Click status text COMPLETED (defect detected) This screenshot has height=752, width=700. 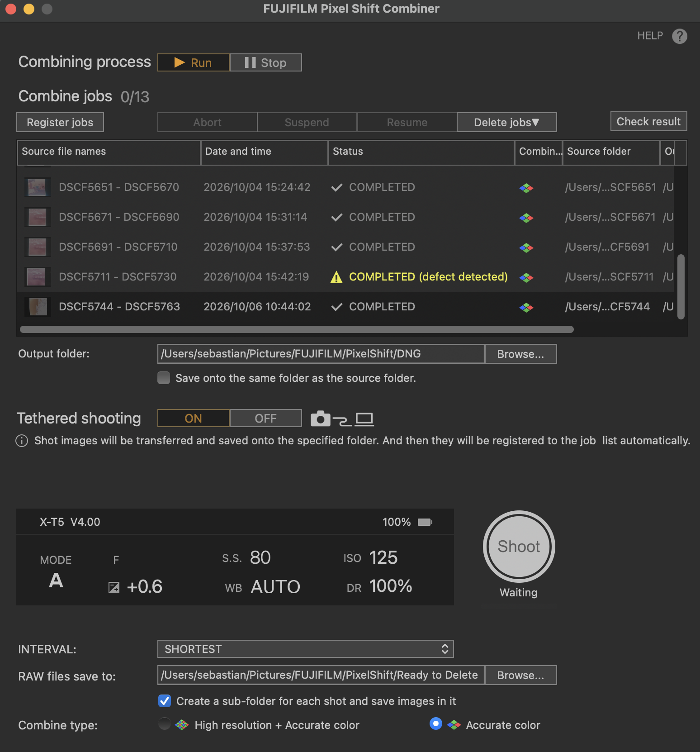click(x=428, y=277)
